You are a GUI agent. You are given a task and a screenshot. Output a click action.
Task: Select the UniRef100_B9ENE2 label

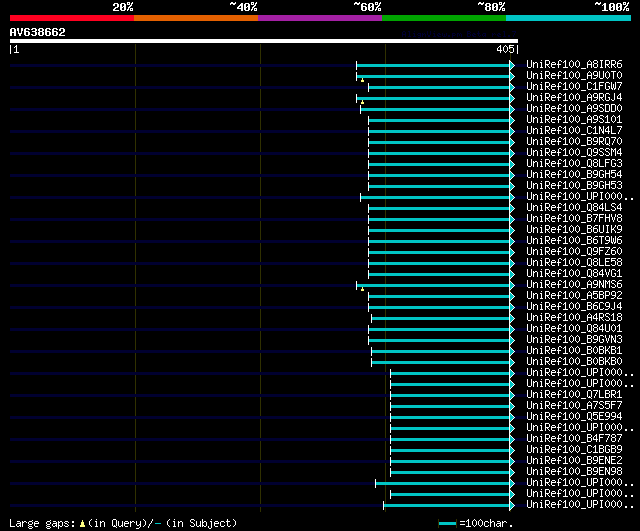tap(574, 461)
